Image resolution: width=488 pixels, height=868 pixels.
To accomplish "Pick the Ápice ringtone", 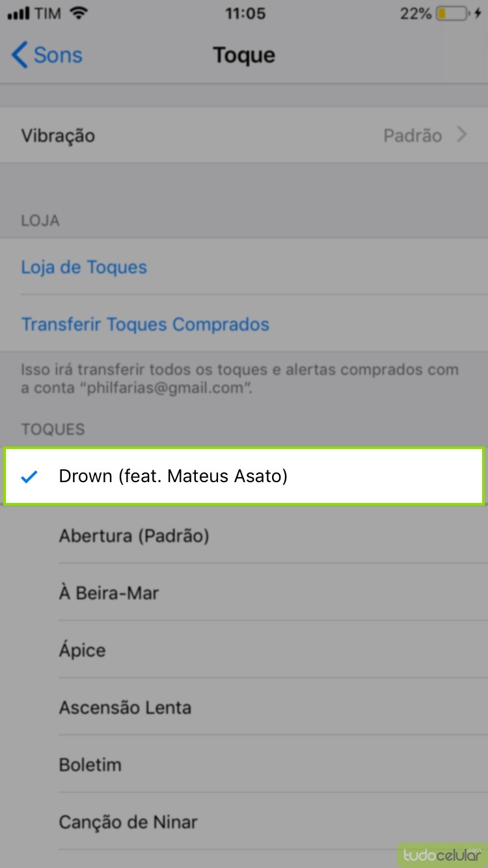I will tap(83, 650).
